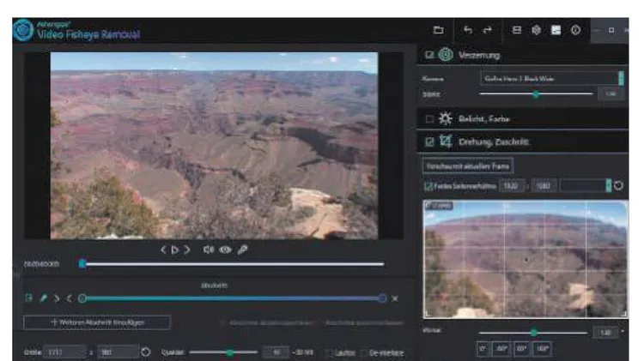The width and height of the screenshot is (644, 361).
Task: Mute audio with the speaker icon
Action: point(209,250)
